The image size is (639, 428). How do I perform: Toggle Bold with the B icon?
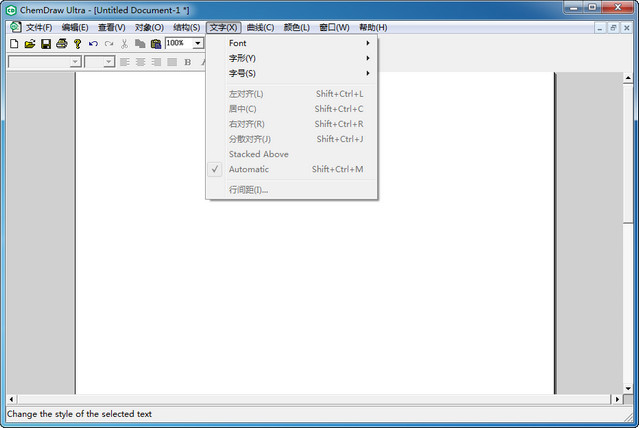tap(187, 62)
